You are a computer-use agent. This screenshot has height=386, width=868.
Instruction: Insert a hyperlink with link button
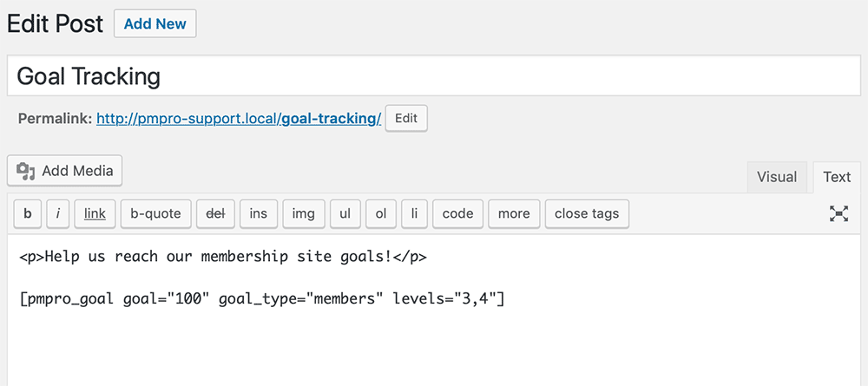(x=95, y=213)
